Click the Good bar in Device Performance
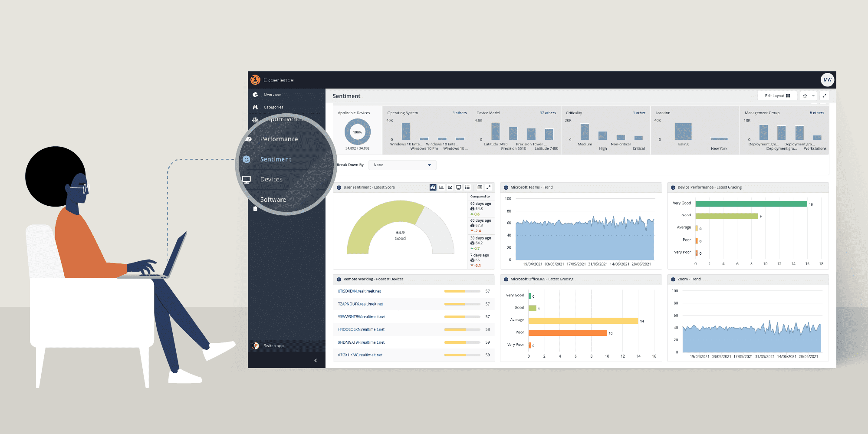 click(x=727, y=216)
